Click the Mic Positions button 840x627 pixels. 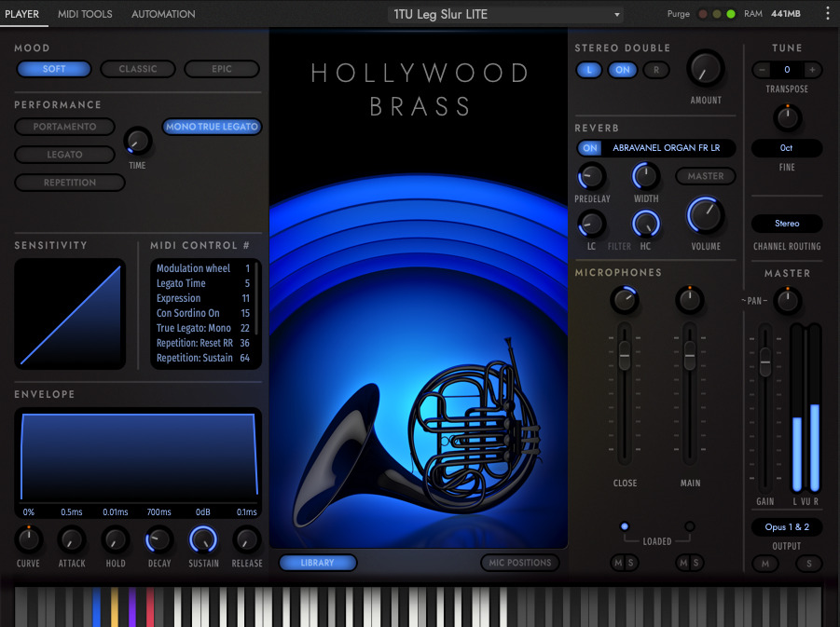[520, 563]
